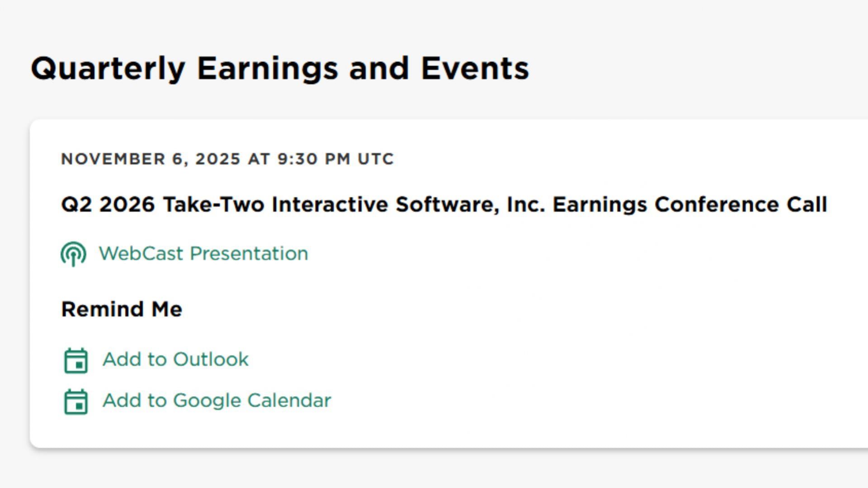The image size is (868, 488).
Task: Click the Q2 2026 text in the event title
Action: pos(108,204)
